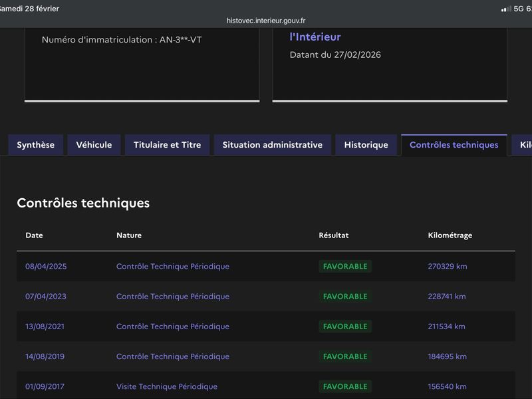
Task: Click the 270329 km mileage value
Action: click(447, 267)
